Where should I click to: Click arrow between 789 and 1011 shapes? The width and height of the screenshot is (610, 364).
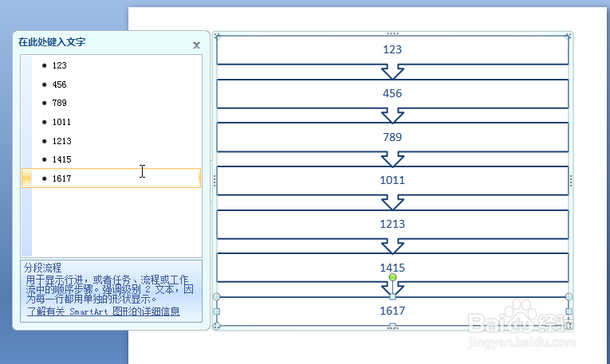coord(392,159)
